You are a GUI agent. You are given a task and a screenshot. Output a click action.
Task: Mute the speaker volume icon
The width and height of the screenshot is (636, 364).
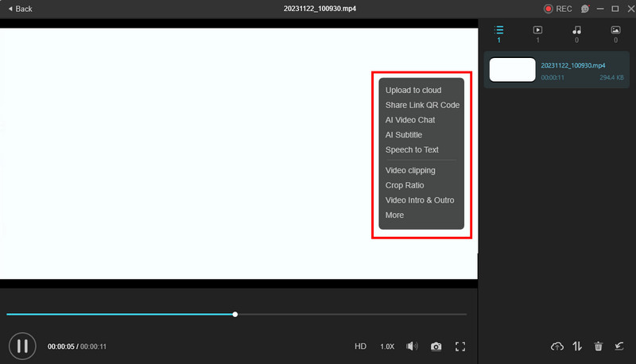tap(411, 347)
